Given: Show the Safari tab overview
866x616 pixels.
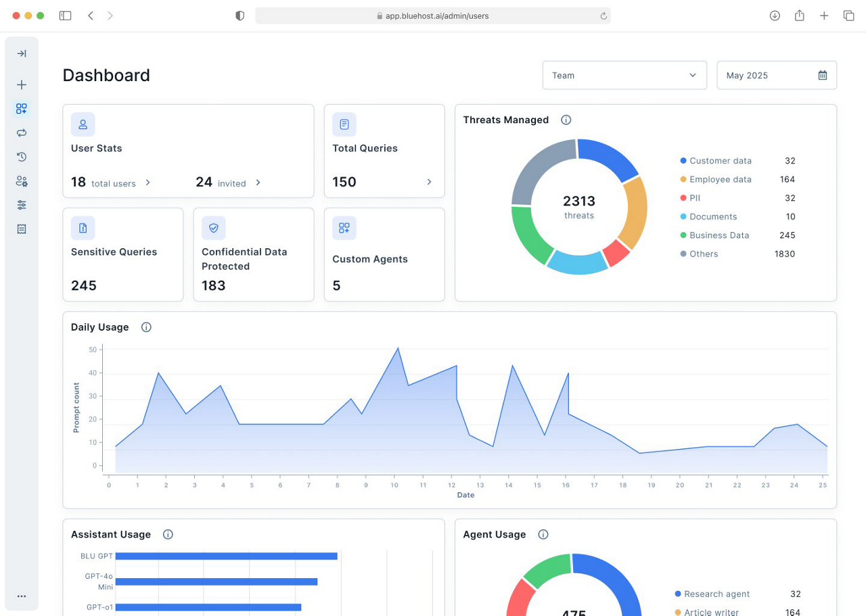Looking at the screenshot, I should pyautogui.click(x=848, y=16).
